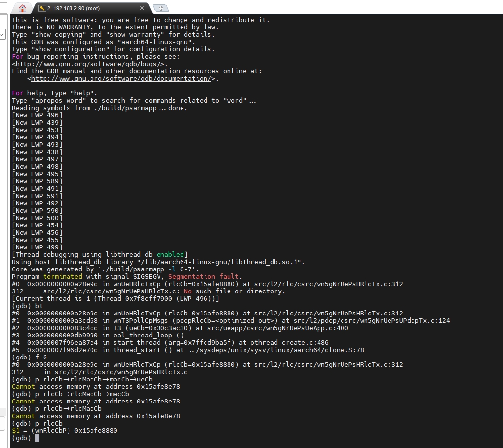This screenshot has height=448, width=503.
Task: Close the 192.168.2.90 (root) session tab
Action: pos(142,8)
